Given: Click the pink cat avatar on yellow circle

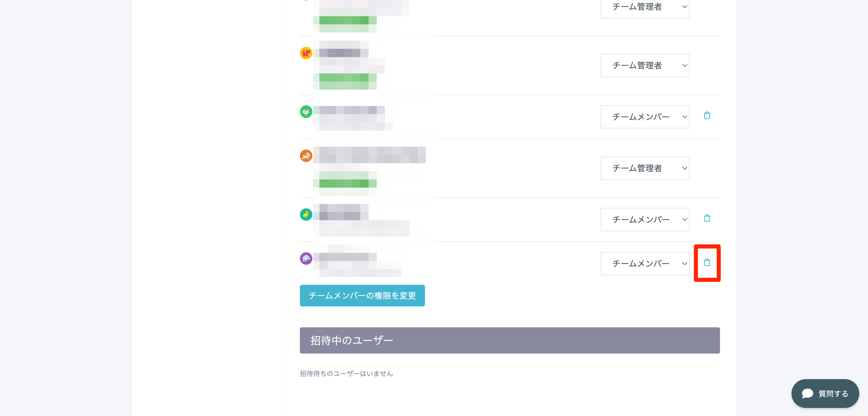Looking at the screenshot, I should click(x=306, y=53).
